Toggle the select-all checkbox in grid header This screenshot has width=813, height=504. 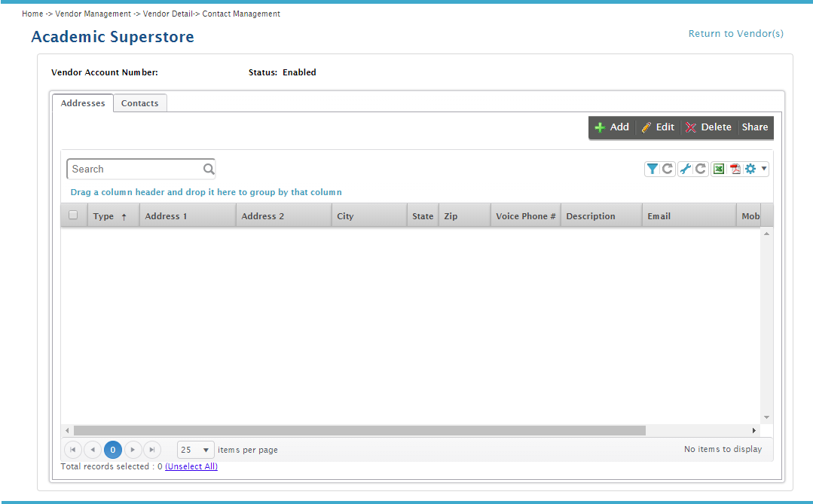pyautogui.click(x=73, y=215)
